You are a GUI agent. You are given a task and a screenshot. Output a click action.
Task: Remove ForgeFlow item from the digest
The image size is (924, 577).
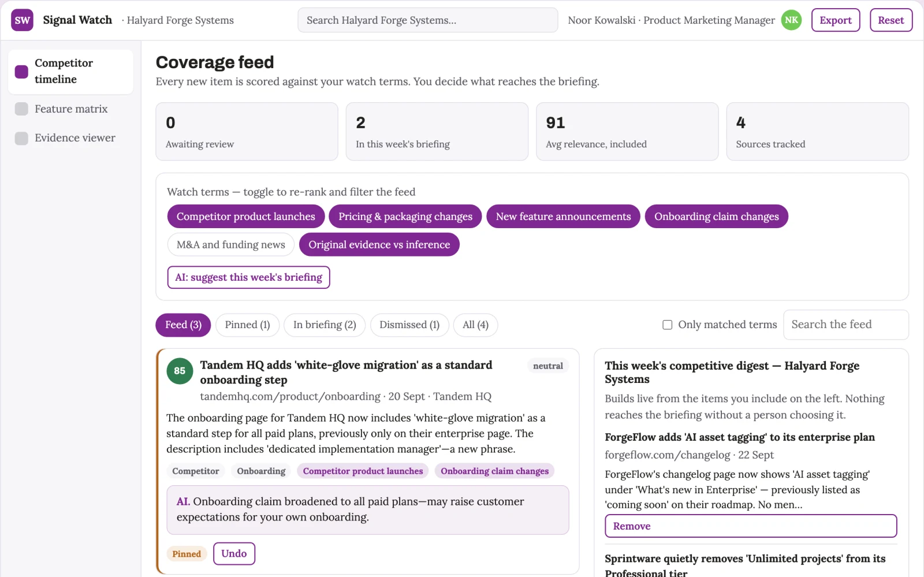751,526
